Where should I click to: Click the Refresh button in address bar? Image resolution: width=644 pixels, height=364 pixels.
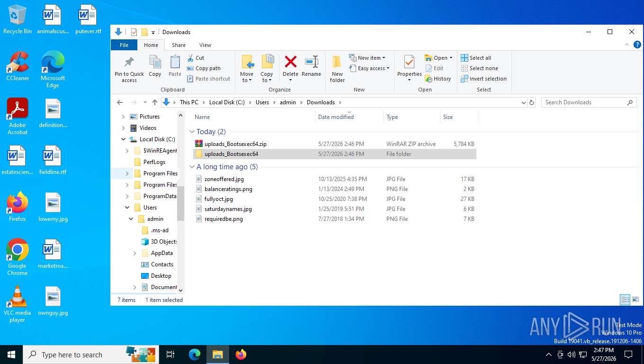point(532,102)
